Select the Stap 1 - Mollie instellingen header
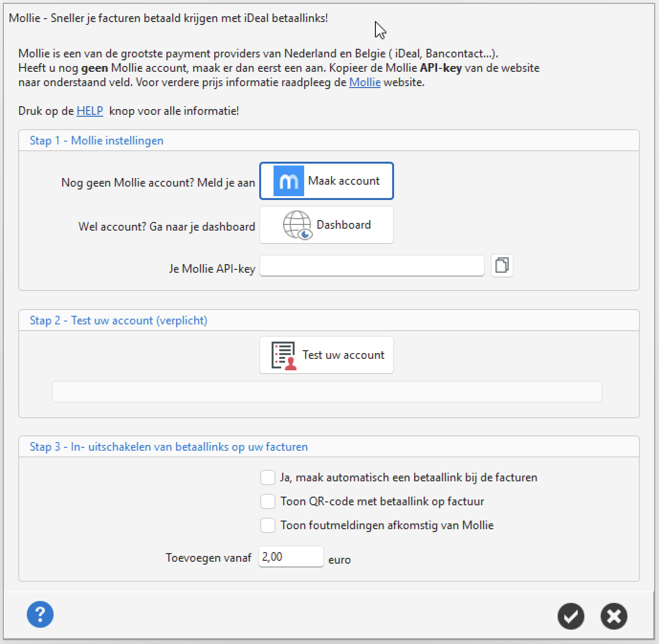Viewport: 659px width, 644px height. coord(97,141)
